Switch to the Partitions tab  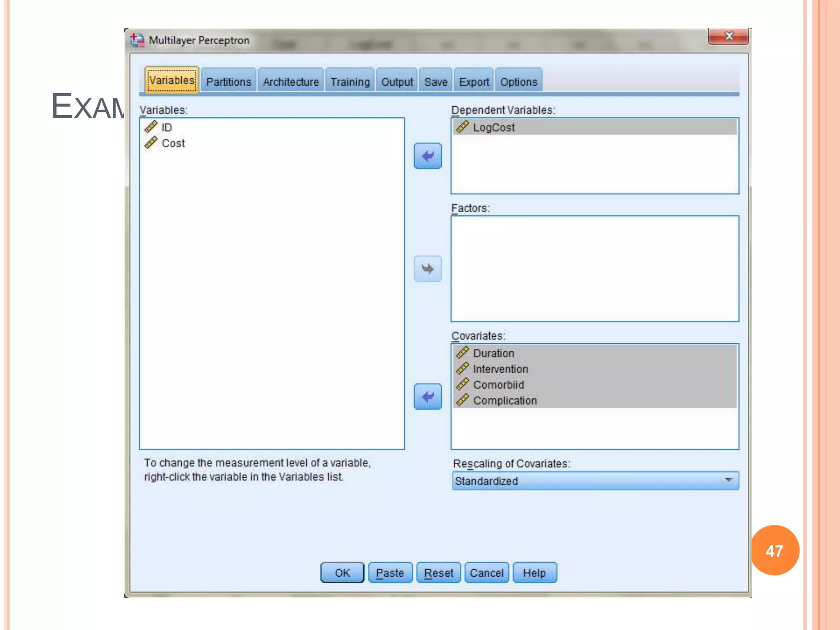(x=228, y=82)
